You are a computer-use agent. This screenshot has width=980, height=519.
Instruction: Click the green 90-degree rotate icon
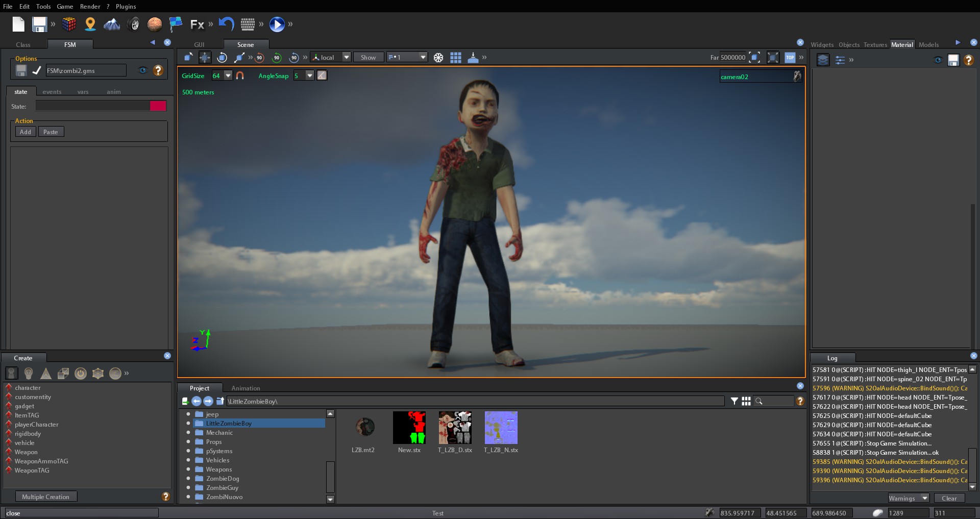(x=277, y=58)
